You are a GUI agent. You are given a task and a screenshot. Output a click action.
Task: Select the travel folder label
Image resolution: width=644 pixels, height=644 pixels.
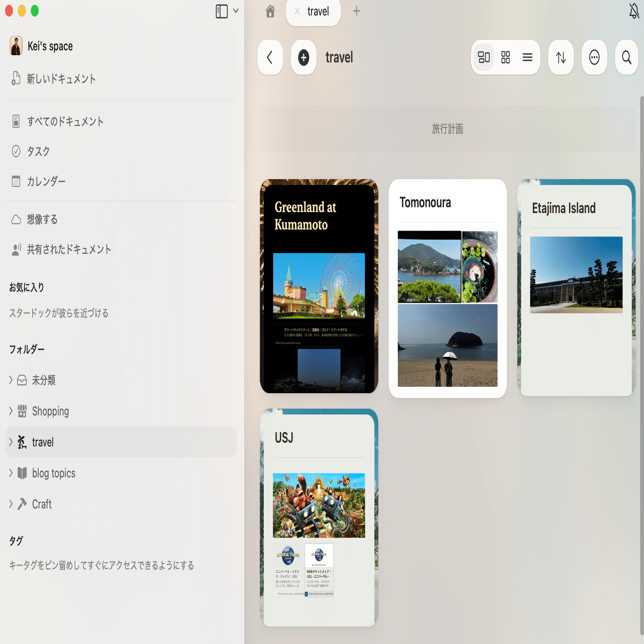click(x=43, y=443)
